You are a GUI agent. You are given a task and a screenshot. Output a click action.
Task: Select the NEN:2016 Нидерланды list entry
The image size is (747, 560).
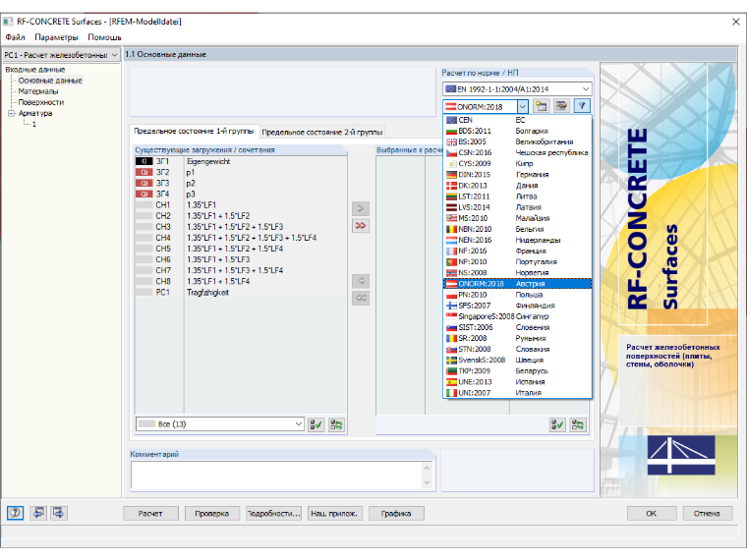pos(517,240)
